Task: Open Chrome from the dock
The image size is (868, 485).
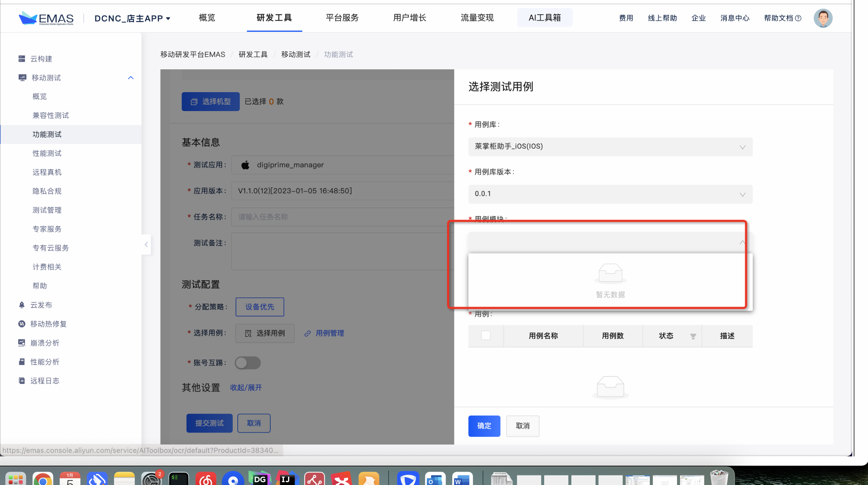Action: point(43,479)
